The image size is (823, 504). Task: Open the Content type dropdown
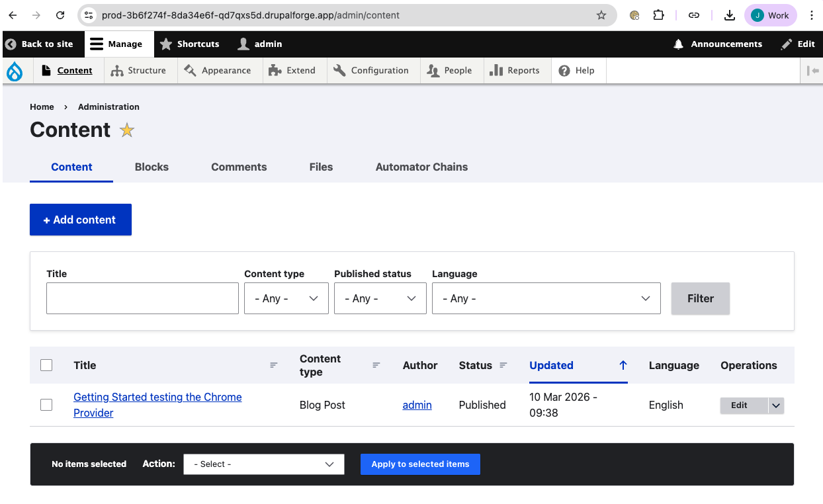point(286,298)
